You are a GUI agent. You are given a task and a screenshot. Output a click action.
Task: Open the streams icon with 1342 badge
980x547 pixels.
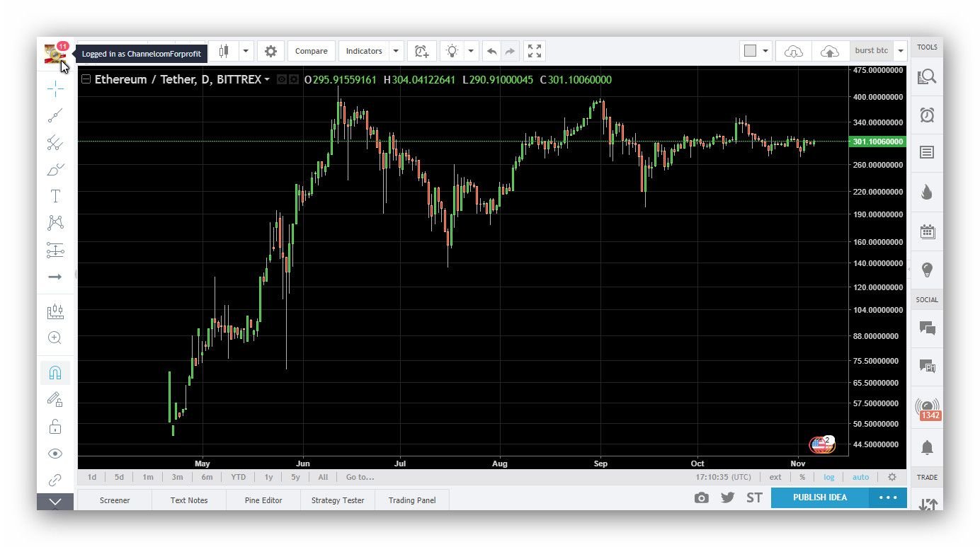point(928,408)
